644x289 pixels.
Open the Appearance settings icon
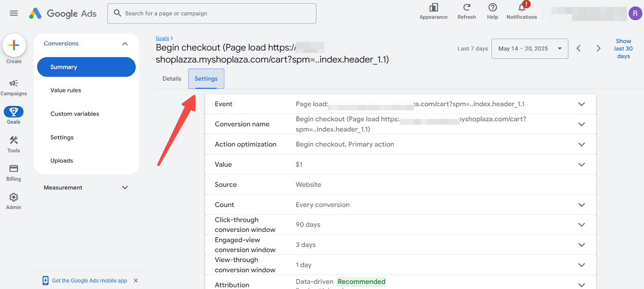(x=433, y=11)
